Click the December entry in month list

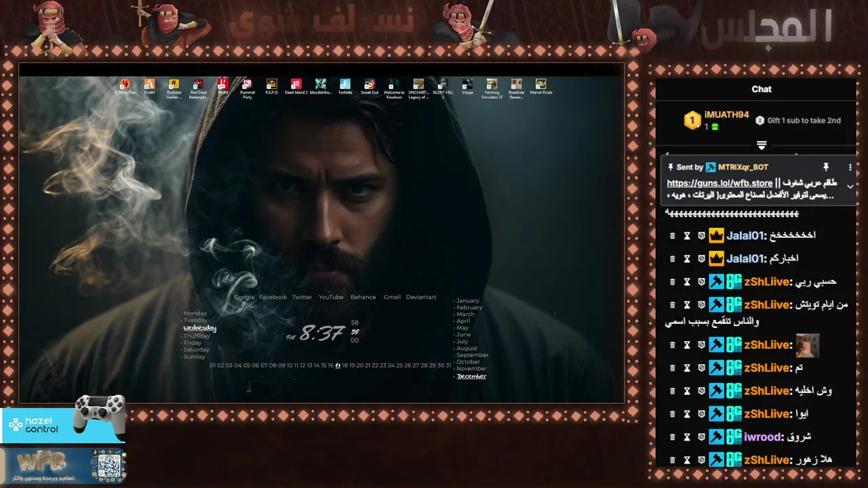[471, 376]
